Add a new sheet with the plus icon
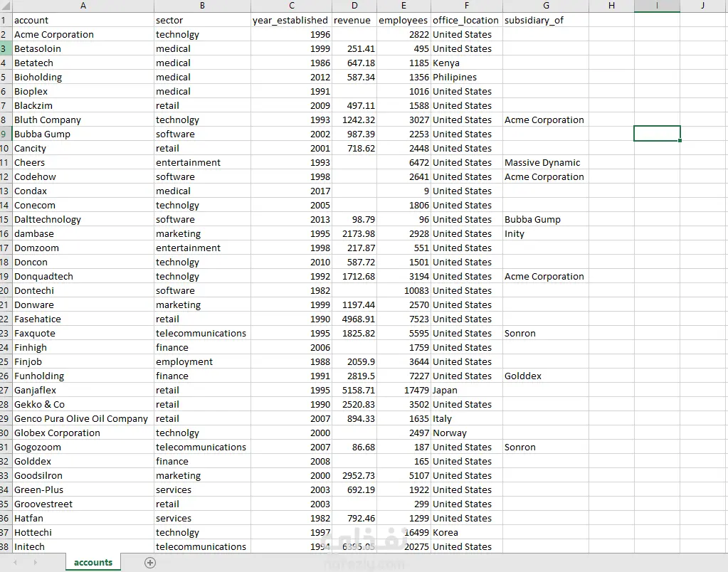 (x=150, y=563)
